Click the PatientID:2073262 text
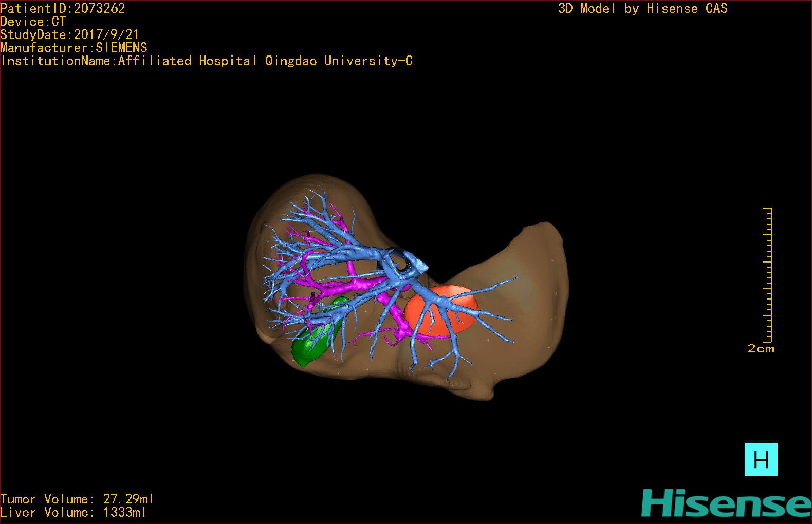This screenshot has height=524, width=812. pyautogui.click(x=63, y=8)
